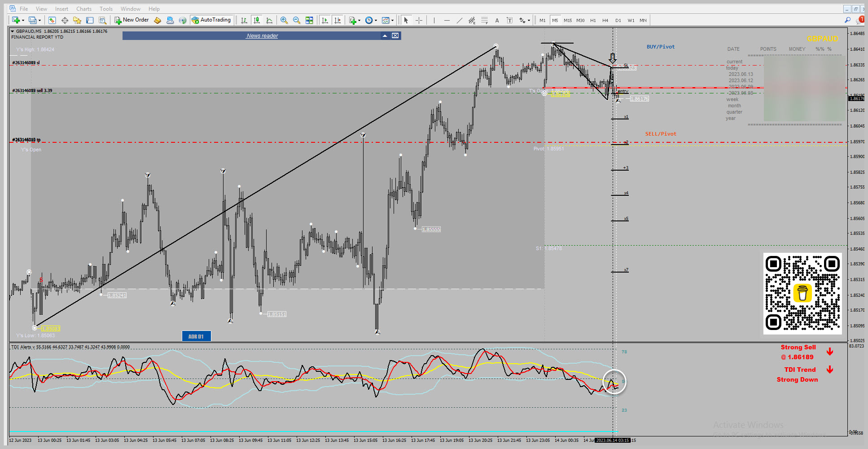This screenshot has width=868, height=449.
Task: Expand the new chart dropdown arrow
Action: [x=23, y=20]
